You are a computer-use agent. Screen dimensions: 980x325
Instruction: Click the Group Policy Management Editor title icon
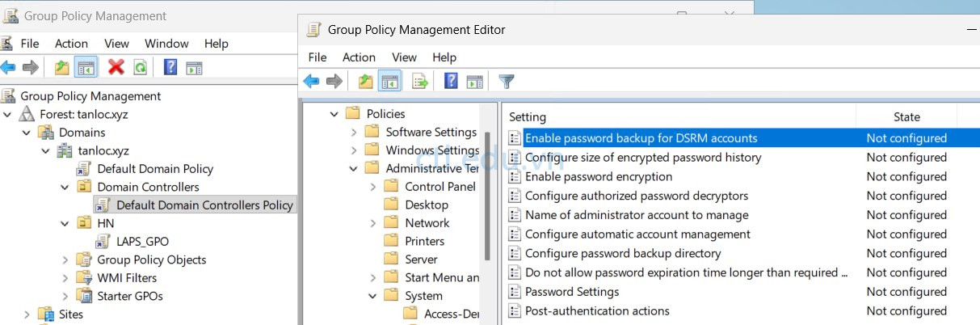tap(314, 30)
